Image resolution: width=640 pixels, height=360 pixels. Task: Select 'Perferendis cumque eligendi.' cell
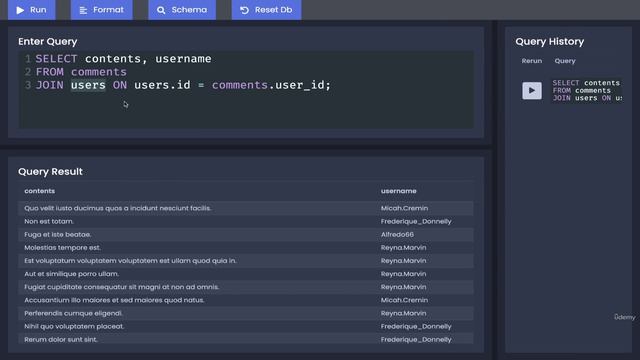click(x=73, y=313)
